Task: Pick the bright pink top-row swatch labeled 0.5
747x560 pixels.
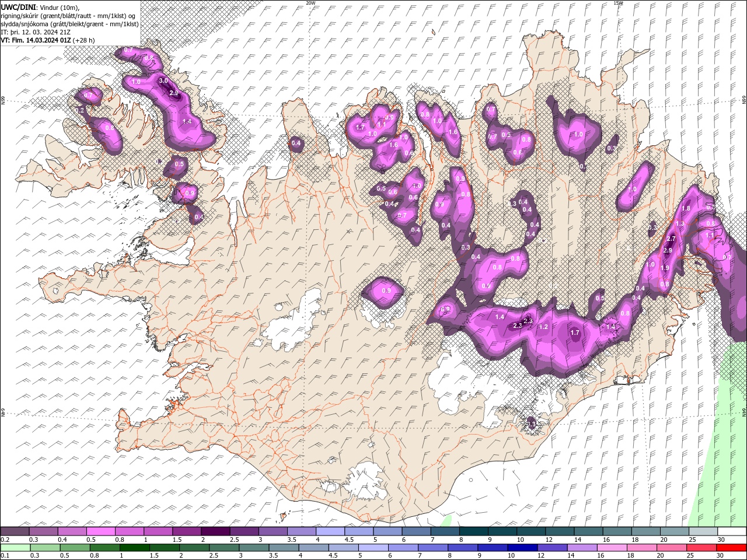Action: point(100,531)
